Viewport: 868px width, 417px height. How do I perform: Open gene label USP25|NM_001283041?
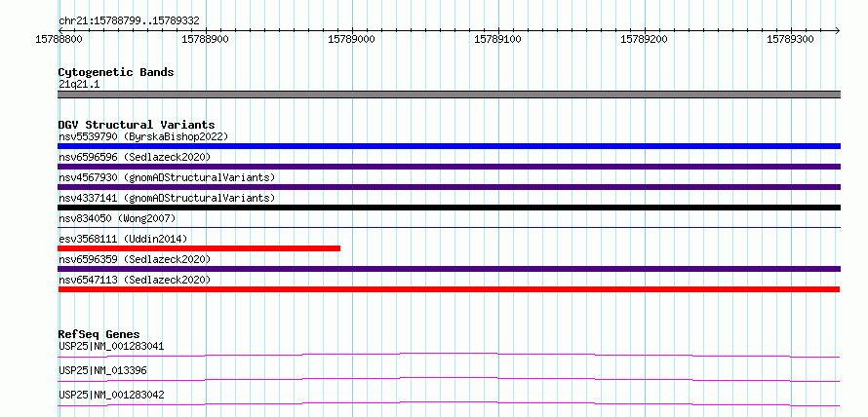coord(111,347)
